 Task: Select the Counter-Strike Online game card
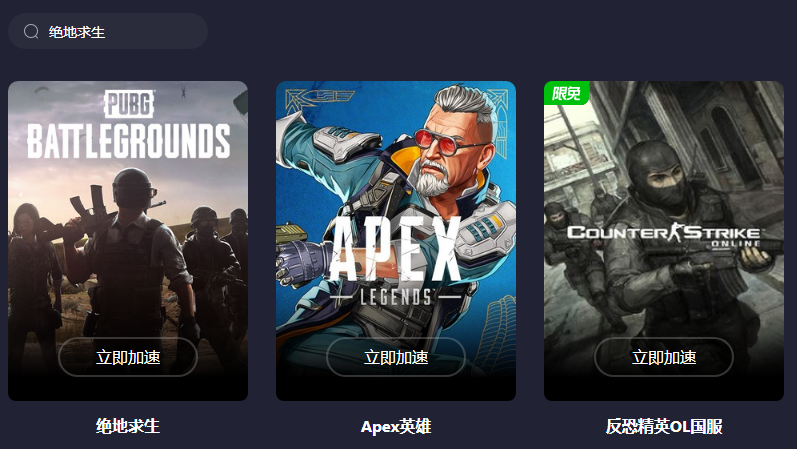(x=664, y=241)
